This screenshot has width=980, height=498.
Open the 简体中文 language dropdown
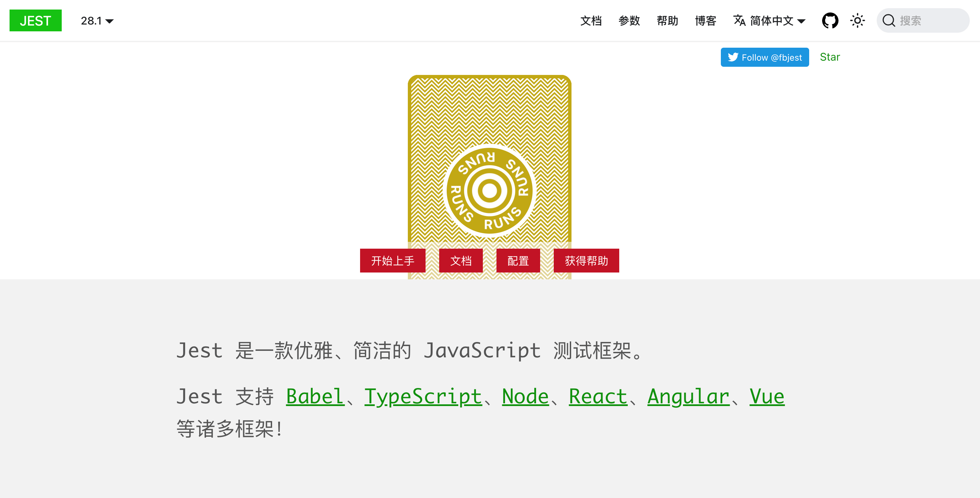point(777,20)
